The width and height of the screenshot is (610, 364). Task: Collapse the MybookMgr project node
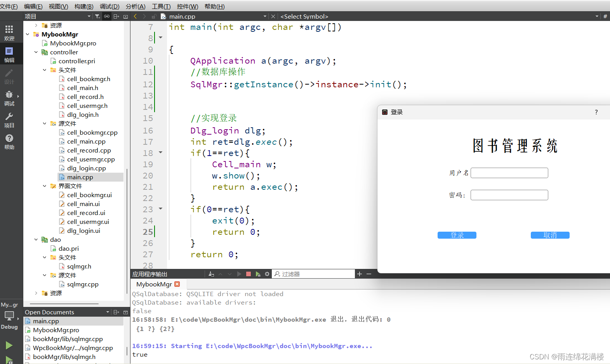28,34
